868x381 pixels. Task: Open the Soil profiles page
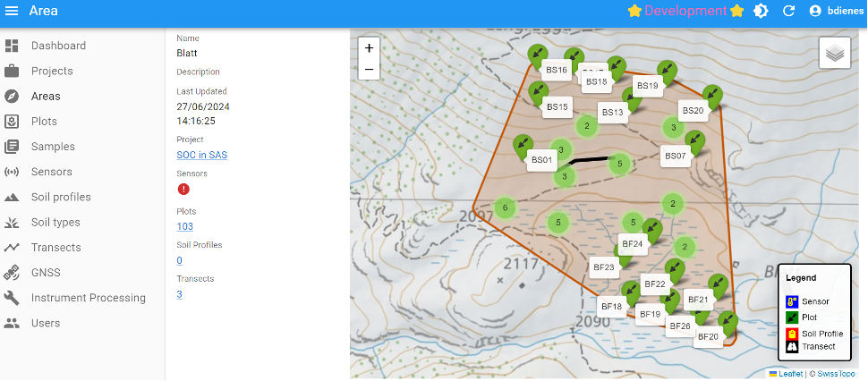(x=61, y=197)
